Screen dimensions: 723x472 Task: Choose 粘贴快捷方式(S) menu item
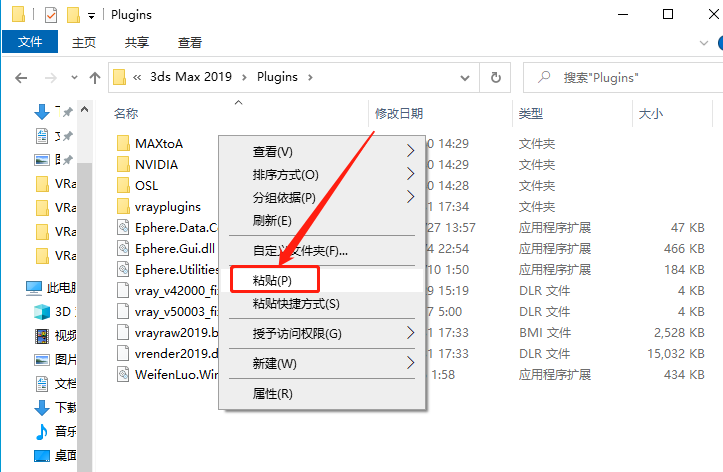point(322,303)
